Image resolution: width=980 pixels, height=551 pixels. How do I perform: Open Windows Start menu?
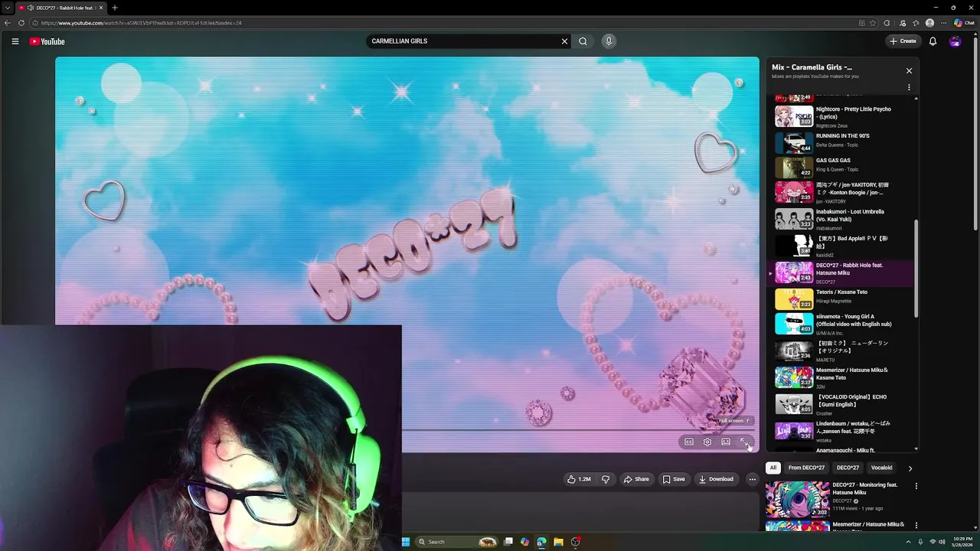406,542
